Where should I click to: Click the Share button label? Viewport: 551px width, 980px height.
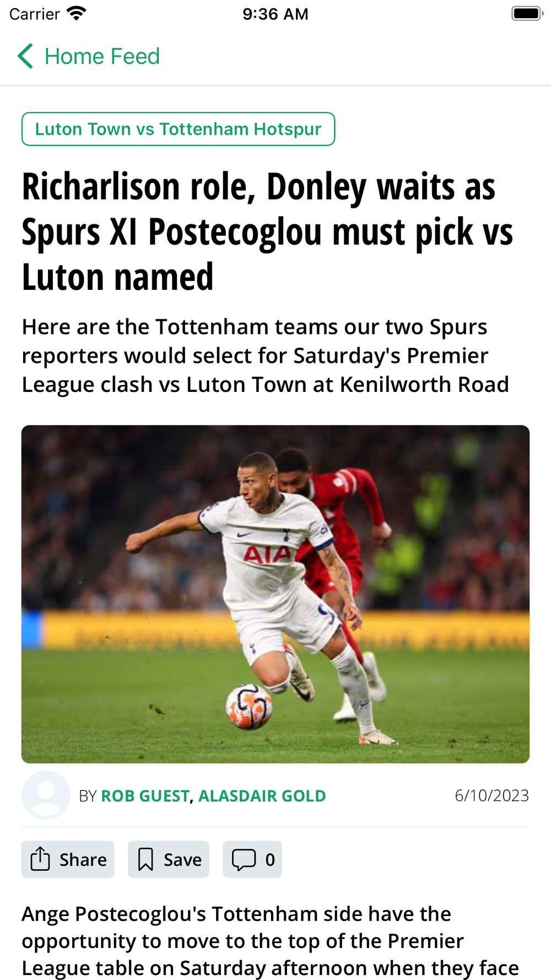point(83,859)
